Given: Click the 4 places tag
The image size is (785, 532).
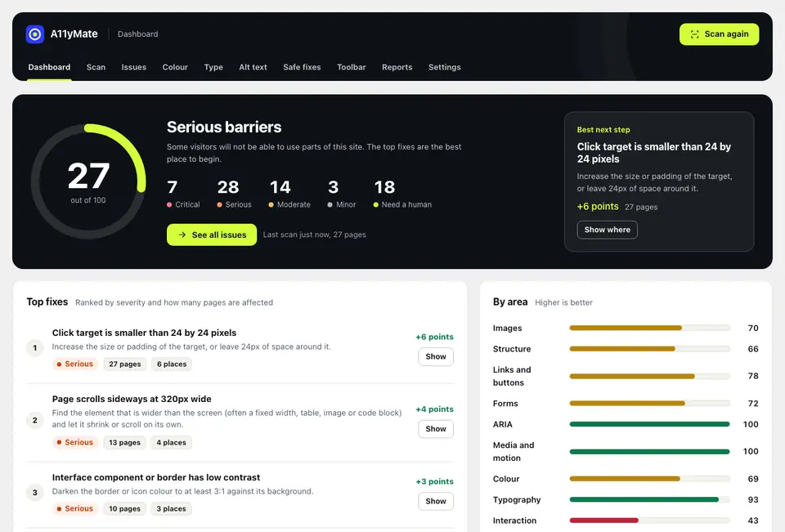Looking at the screenshot, I should [x=171, y=442].
